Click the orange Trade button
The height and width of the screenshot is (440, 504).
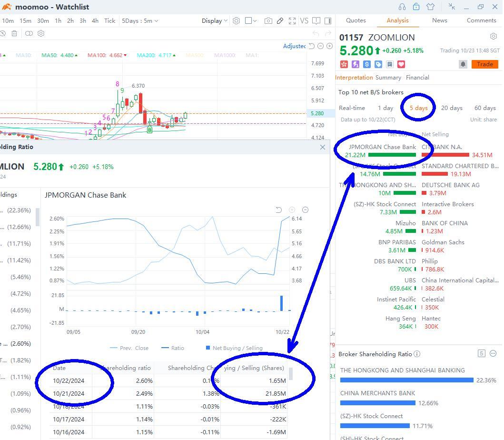484,64
